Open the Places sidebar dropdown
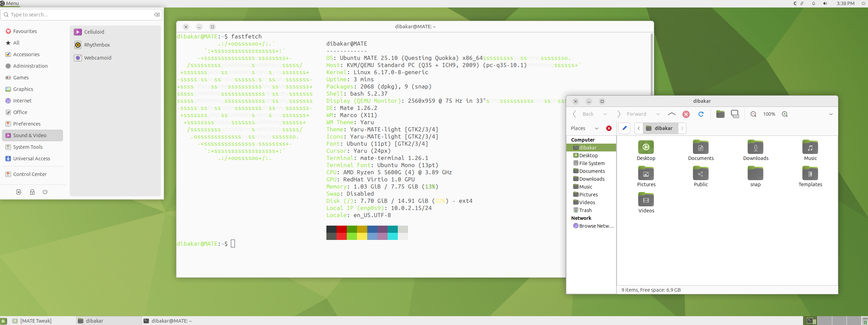The image size is (868, 325). (597, 128)
